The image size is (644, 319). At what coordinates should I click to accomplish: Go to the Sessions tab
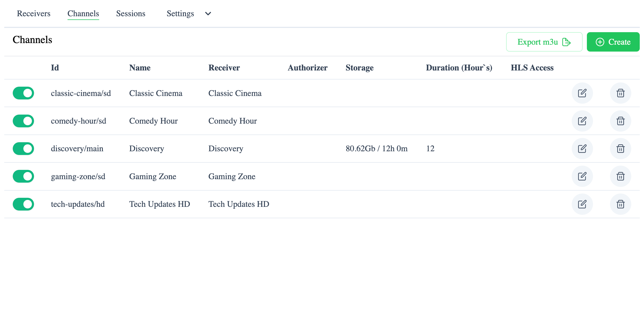[x=131, y=14]
